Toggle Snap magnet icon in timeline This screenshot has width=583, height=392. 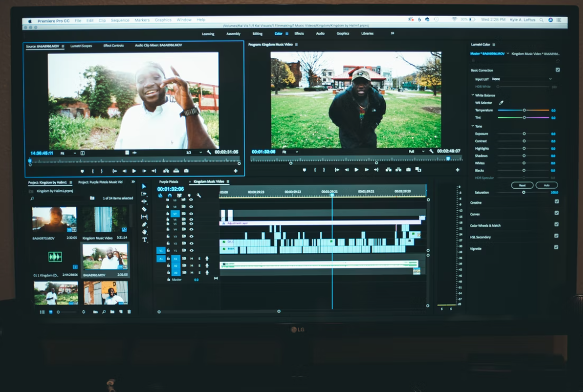(x=170, y=195)
